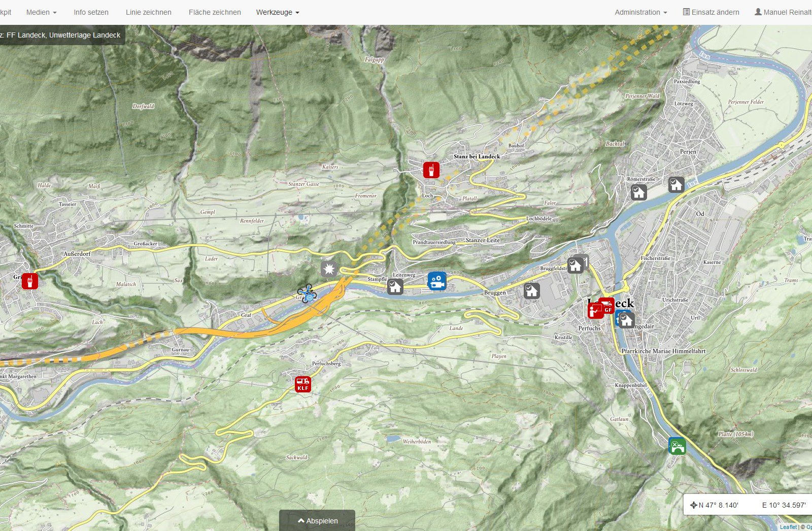This screenshot has width=812, height=531.
Task: Click the FF Landeck Unwetterlage title label
Action: [62, 35]
